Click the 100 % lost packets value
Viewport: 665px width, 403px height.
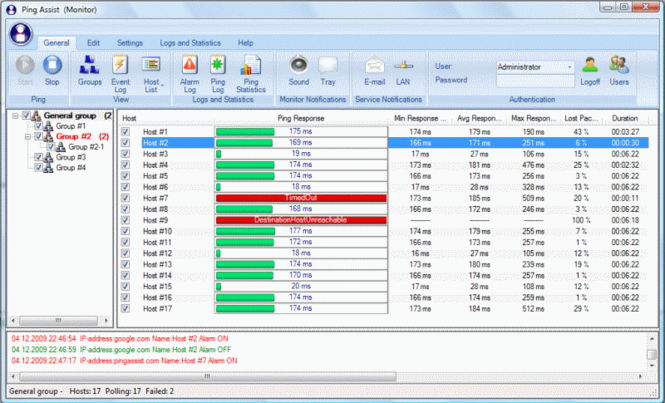581,220
